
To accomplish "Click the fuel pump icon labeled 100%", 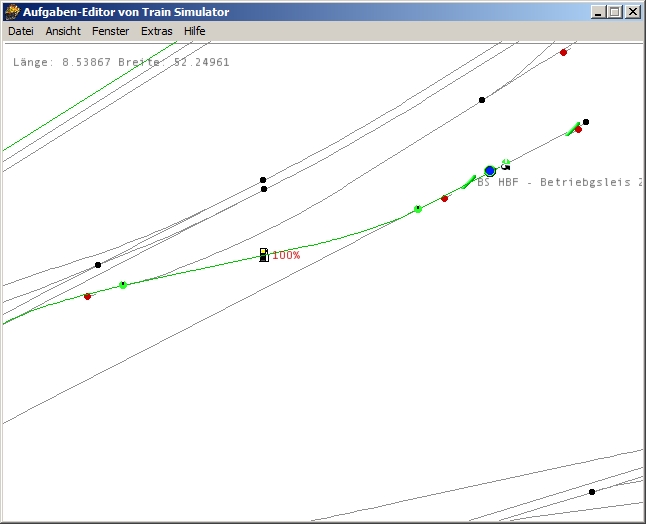I will pos(263,255).
